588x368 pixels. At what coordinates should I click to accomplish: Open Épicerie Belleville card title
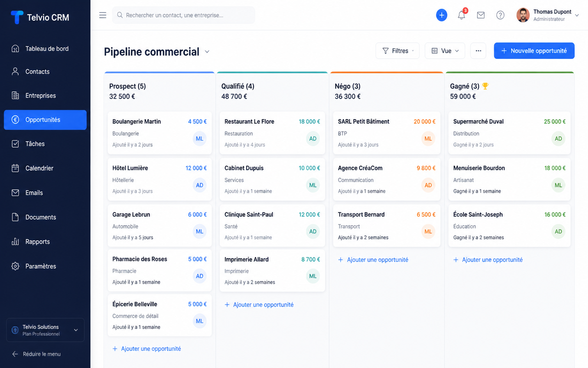tap(135, 304)
